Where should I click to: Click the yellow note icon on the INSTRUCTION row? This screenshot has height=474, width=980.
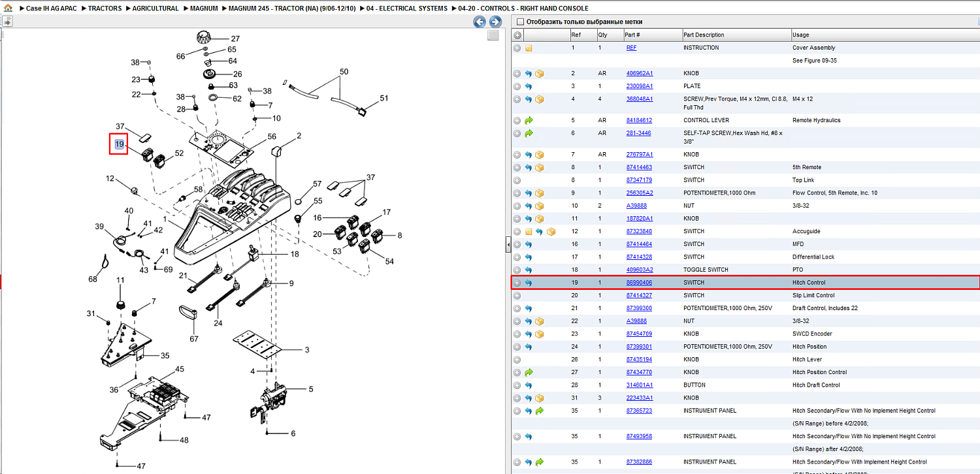(x=529, y=48)
